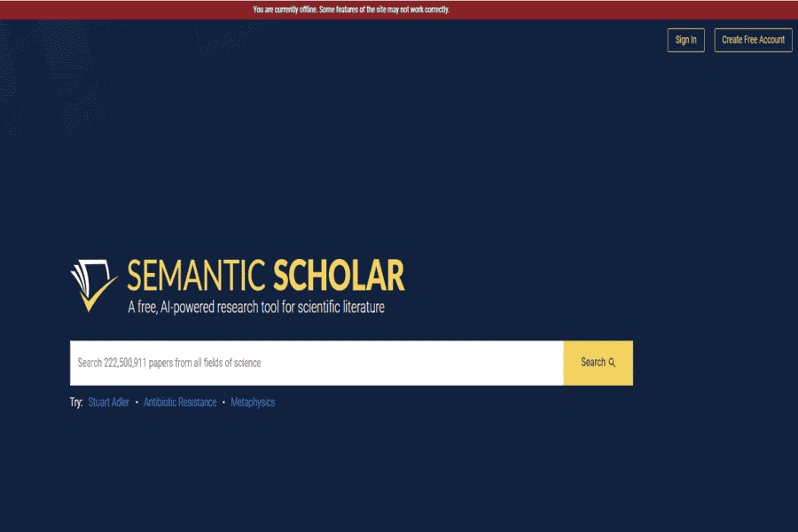The width and height of the screenshot is (798, 532).
Task: Click the yellow Search button
Action: click(x=598, y=363)
